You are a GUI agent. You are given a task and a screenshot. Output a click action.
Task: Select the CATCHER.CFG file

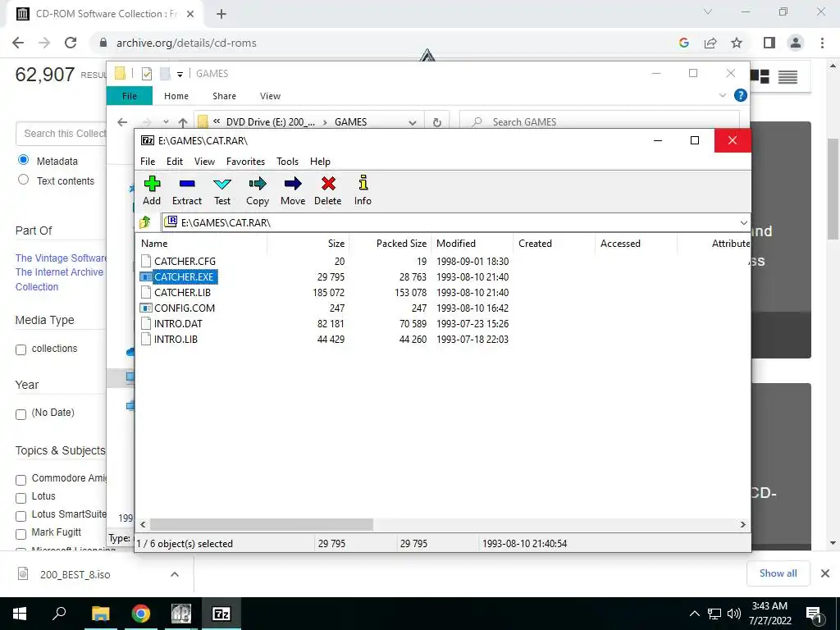(x=185, y=262)
